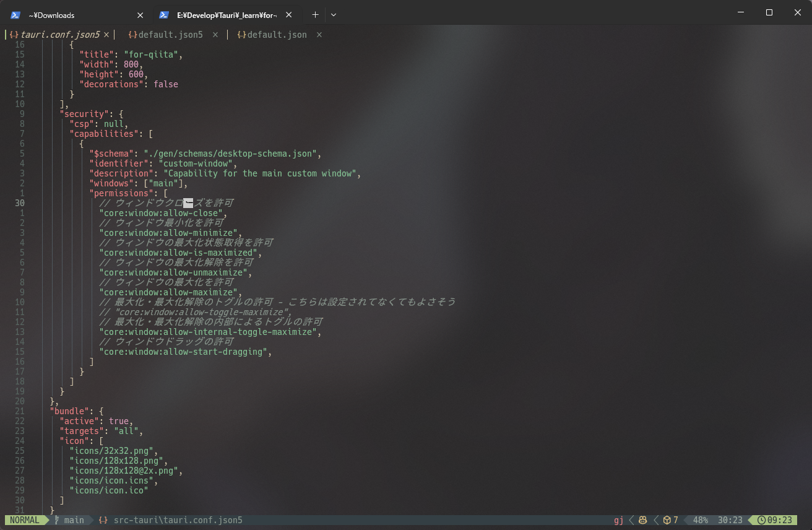Click the "permissions": [ line

(x=129, y=193)
